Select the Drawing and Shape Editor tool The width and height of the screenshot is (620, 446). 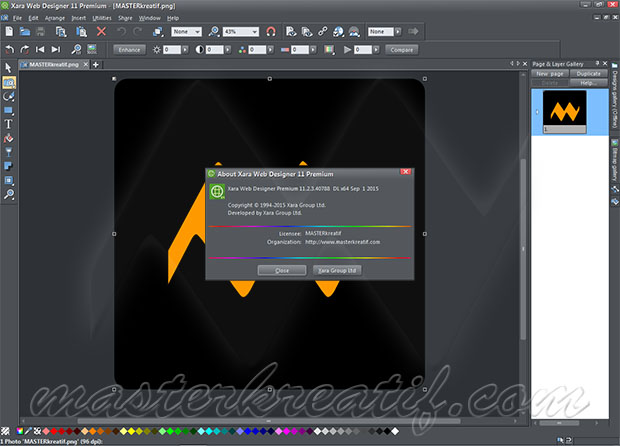point(8,96)
